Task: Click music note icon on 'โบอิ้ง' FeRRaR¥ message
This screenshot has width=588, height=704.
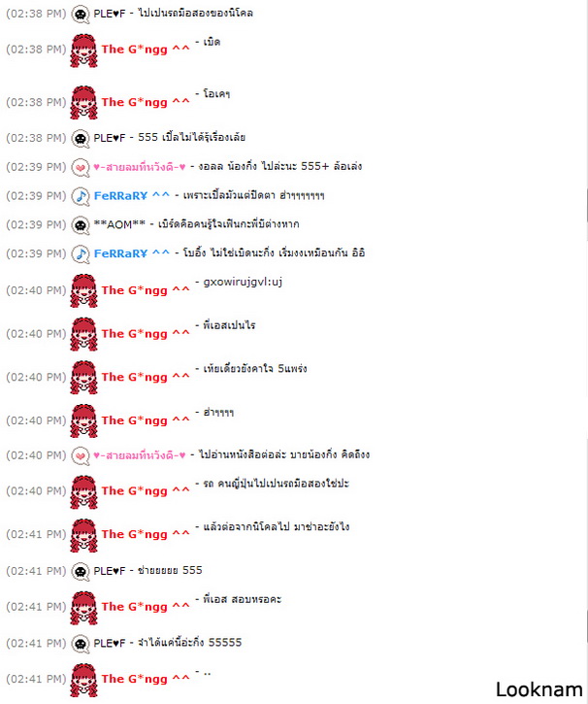Action: click(x=81, y=254)
